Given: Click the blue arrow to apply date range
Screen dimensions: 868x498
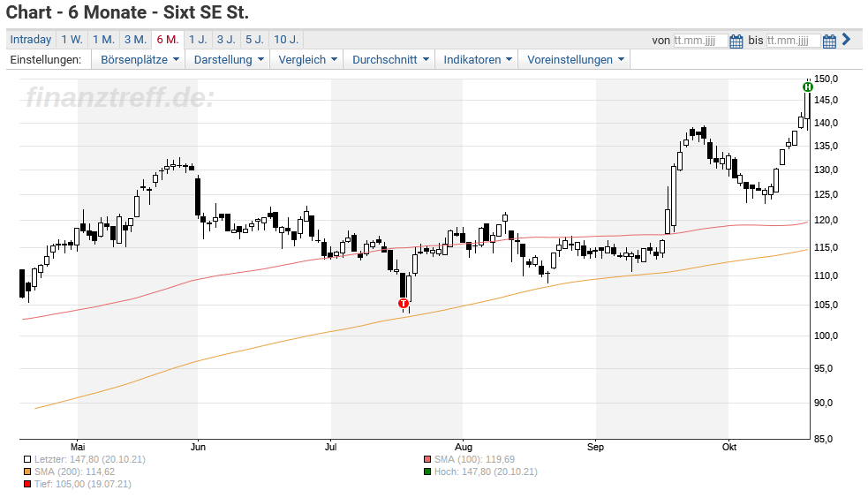Looking at the screenshot, I should pos(846,39).
